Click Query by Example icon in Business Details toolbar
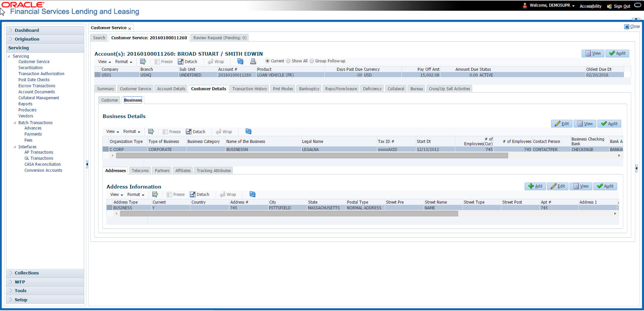 [x=151, y=132]
